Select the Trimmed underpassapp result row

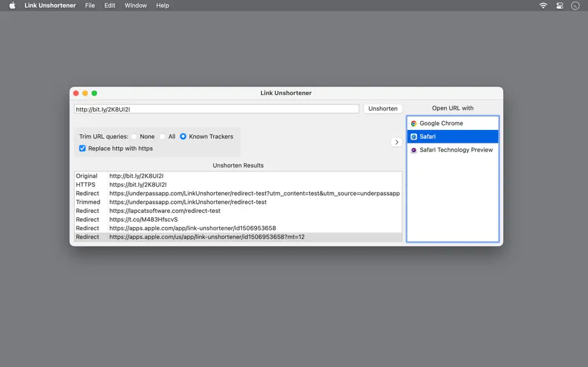coord(238,202)
